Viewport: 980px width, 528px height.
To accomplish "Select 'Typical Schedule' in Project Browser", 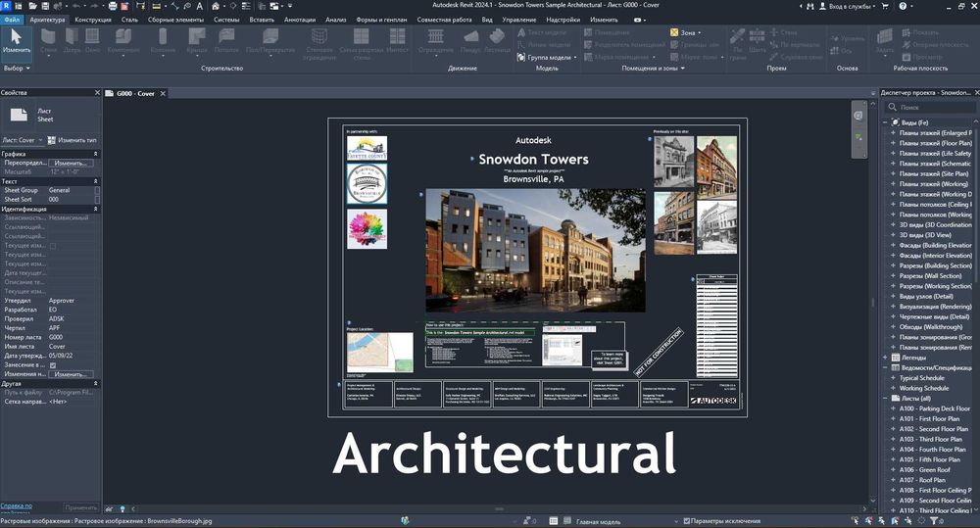I will coord(921,377).
